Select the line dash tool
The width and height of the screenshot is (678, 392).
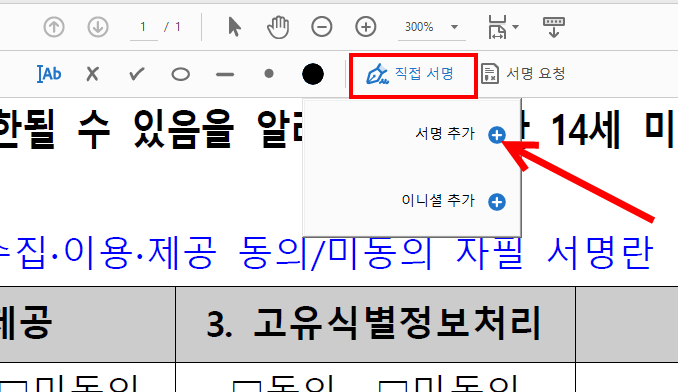point(225,74)
